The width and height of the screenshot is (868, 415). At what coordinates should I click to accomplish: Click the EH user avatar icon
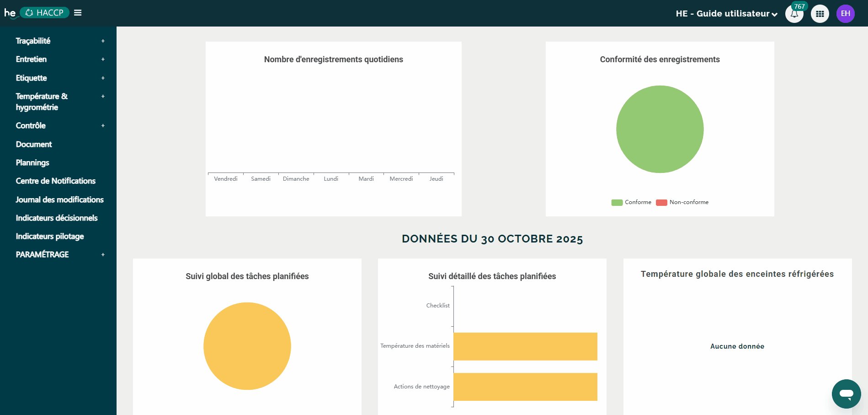[846, 14]
